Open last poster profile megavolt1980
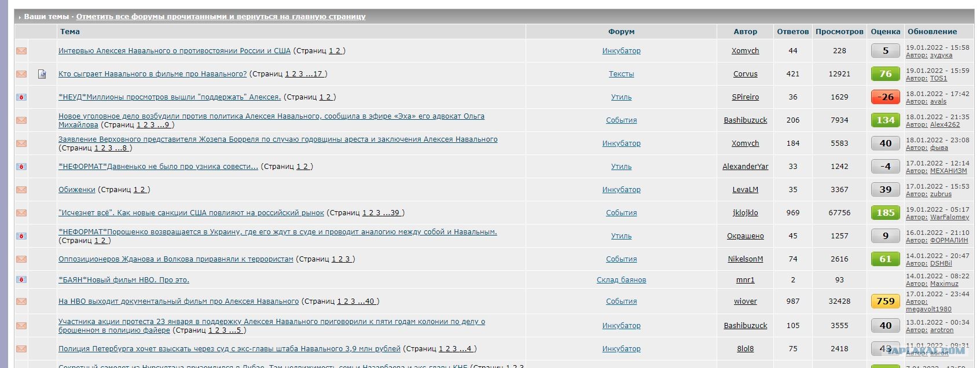Viewport: 980px width, 368px height. point(928,309)
